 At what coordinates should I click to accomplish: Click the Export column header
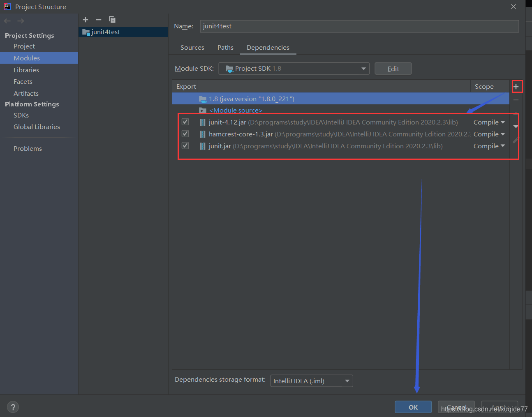(x=186, y=87)
